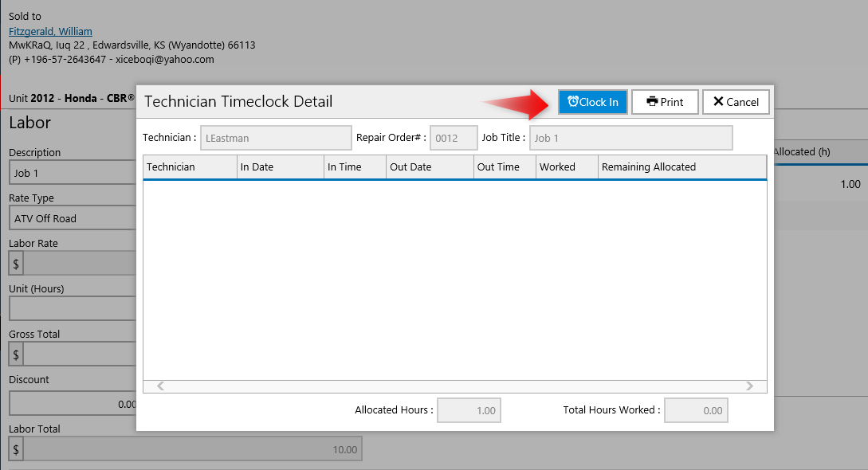Click the Gross Total field
868x470 pixels.
point(79,354)
